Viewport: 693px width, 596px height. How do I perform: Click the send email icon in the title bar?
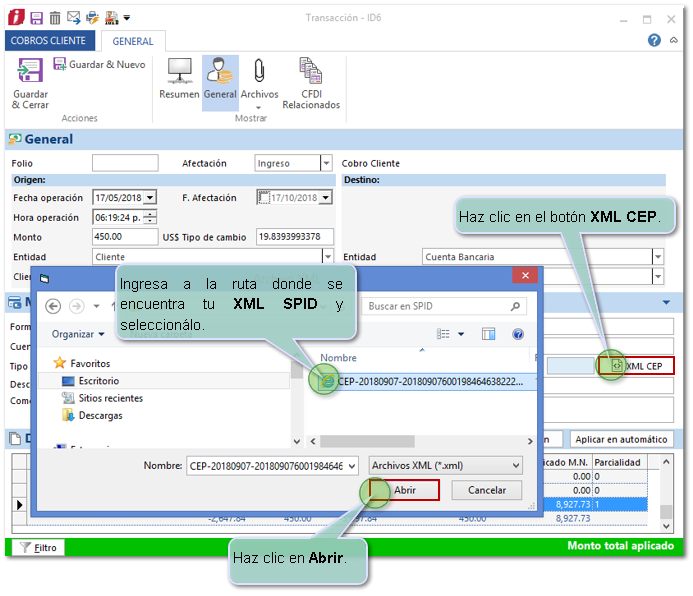click(73, 18)
